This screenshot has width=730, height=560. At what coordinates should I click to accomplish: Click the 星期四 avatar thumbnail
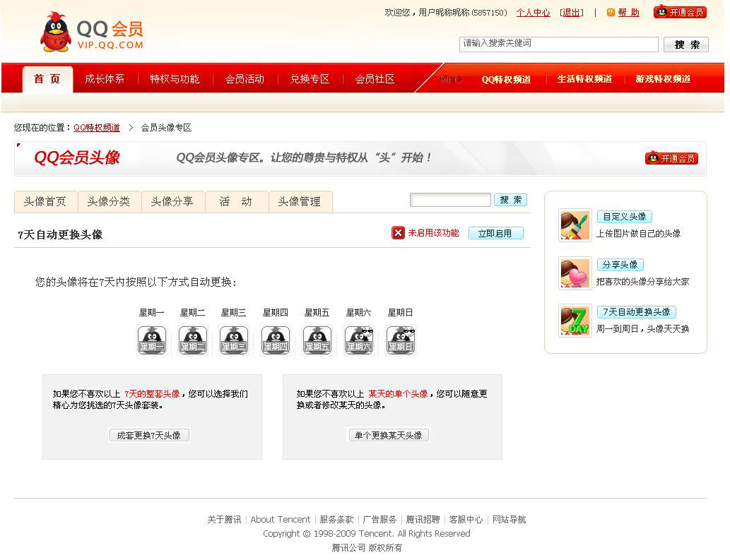click(276, 340)
